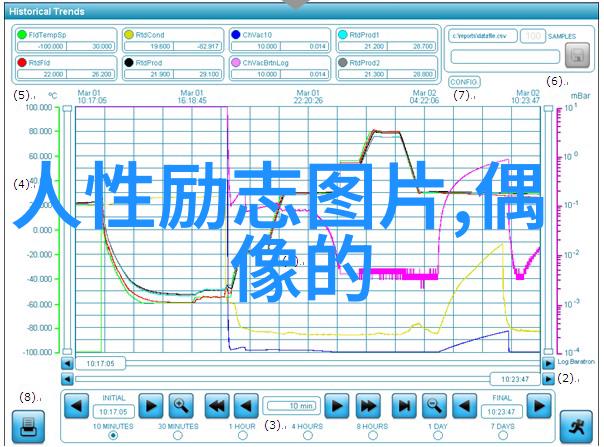Click the magenta ChVacBrtnLog color indicator

coord(236,62)
